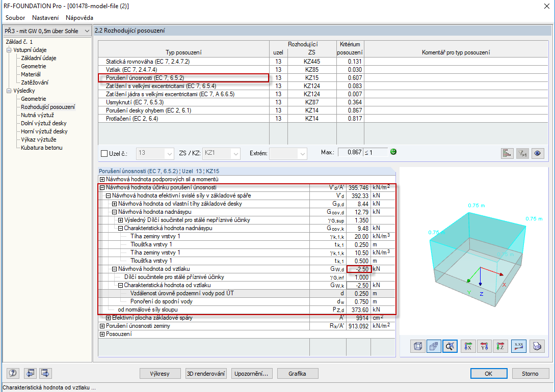Go to next window with right-arrow icon
This screenshot has height=392, width=555.
point(45,373)
